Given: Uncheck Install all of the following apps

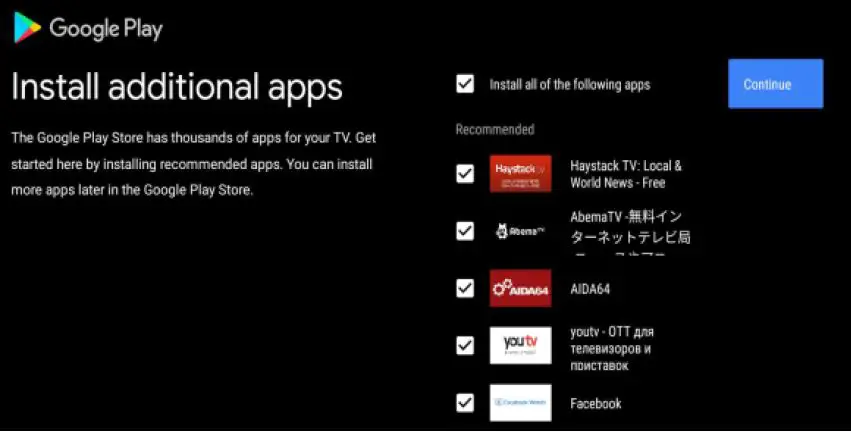Looking at the screenshot, I should point(465,84).
